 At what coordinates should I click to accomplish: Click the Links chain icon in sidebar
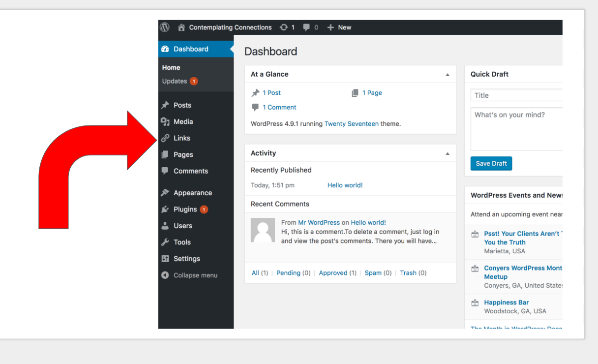(165, 138)
